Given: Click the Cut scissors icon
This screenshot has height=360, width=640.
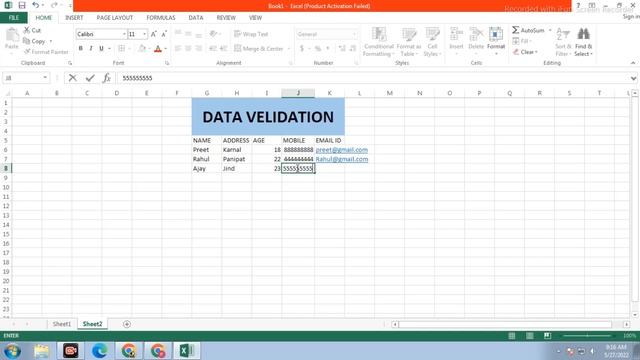Looking at the screenshot, I should (x=27, y=30).
